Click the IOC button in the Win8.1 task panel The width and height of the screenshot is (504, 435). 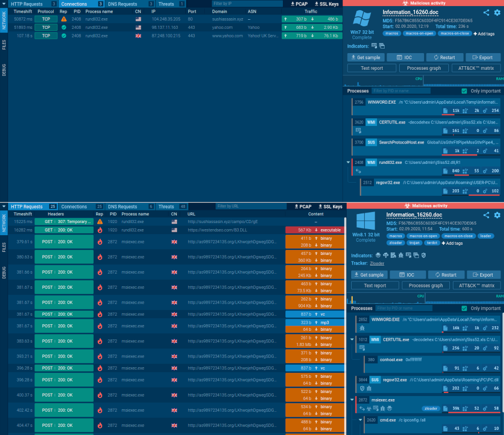[408, 275]
